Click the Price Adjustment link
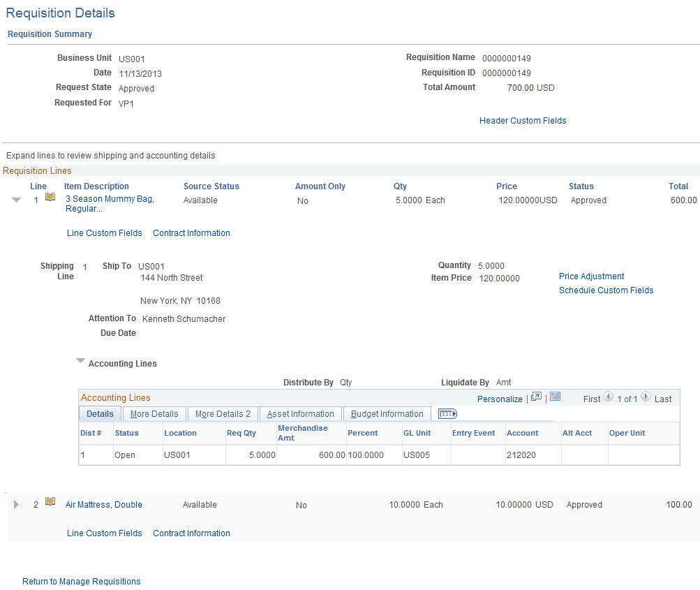 click(x=590, y=276)
